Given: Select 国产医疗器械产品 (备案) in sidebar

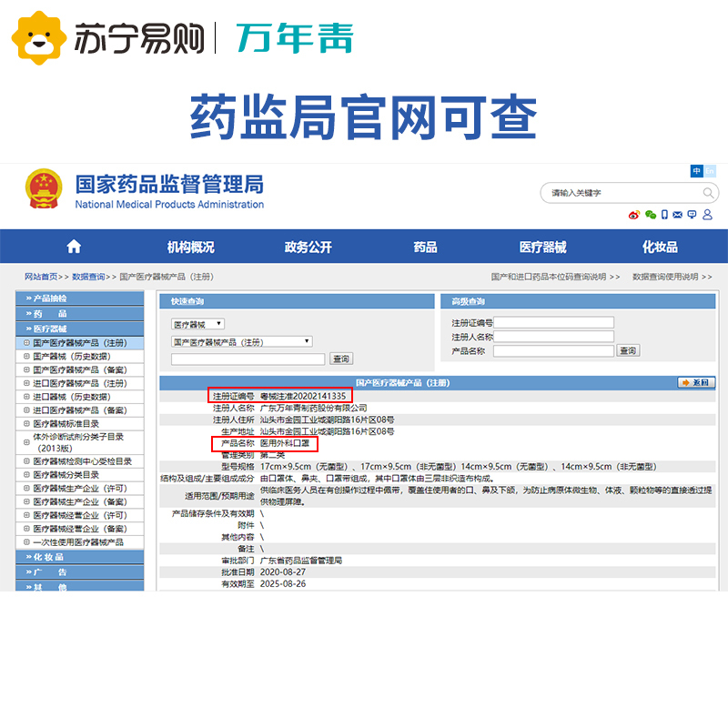Looking at the screenshot, I should point(80,370).
